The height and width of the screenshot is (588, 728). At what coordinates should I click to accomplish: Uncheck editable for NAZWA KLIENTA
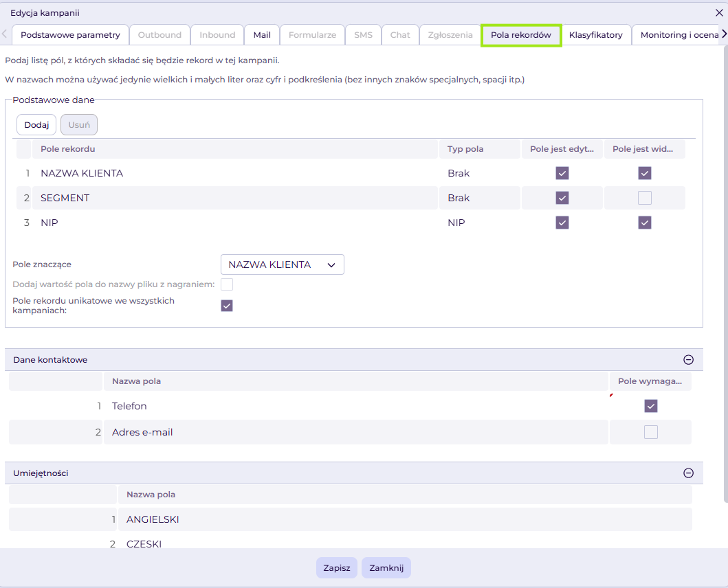point(562,173)
